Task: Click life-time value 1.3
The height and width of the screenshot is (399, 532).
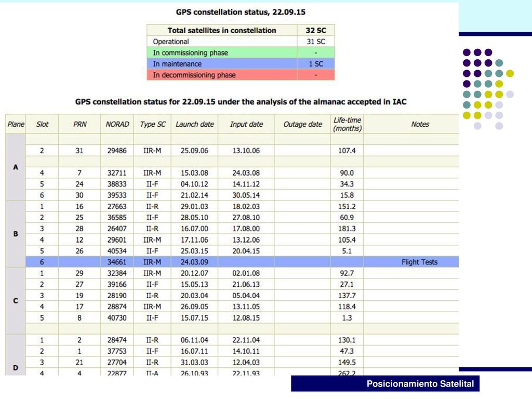Action: coord(347,318)
